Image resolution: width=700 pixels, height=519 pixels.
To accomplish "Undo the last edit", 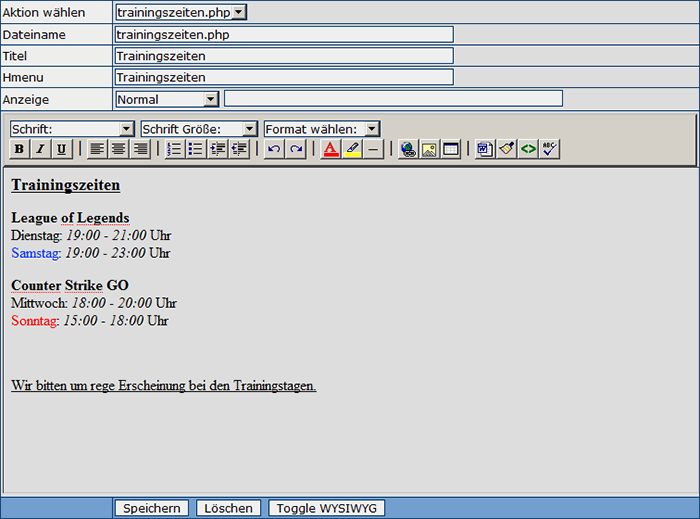I will point(274,149).
